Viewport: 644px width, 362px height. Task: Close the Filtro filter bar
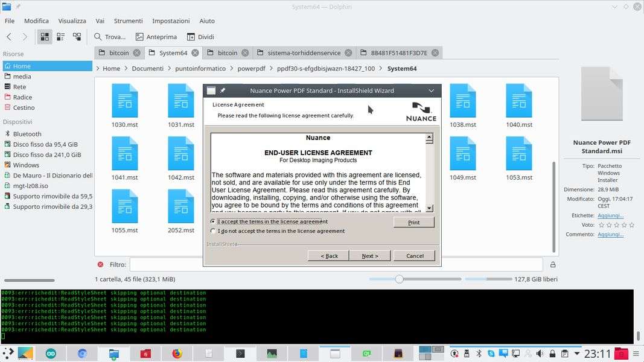[100, 265]
